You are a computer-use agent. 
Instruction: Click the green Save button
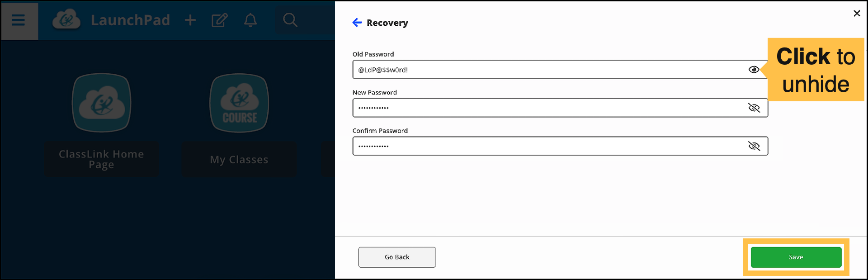click(796, 257)
